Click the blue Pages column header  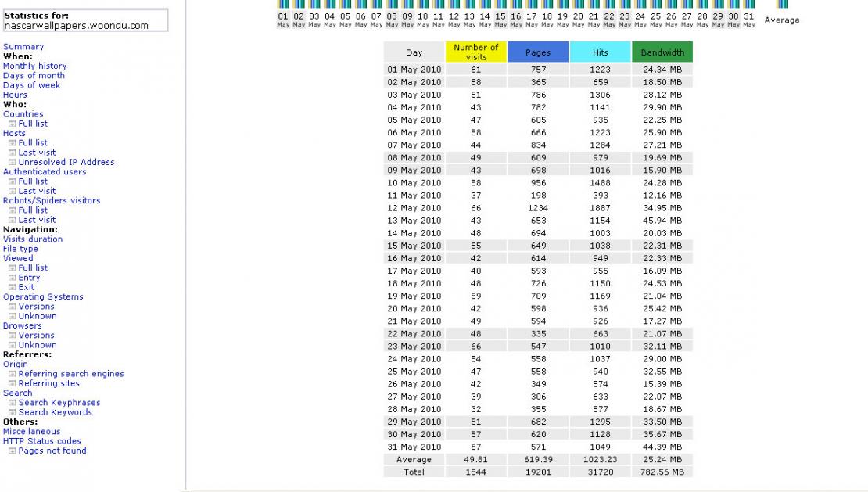pos(538,52)
